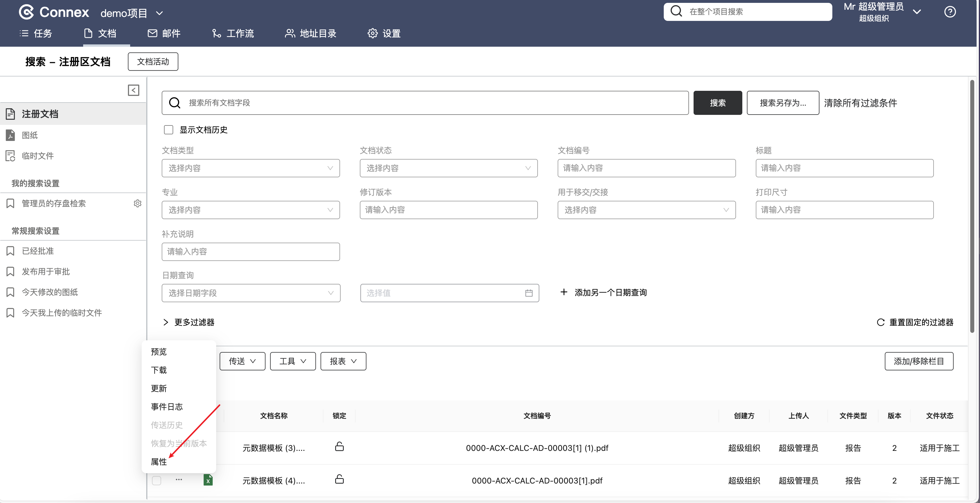Click 清除所有过滤条件 link
980x503 pixels.
tap(860, 103)
